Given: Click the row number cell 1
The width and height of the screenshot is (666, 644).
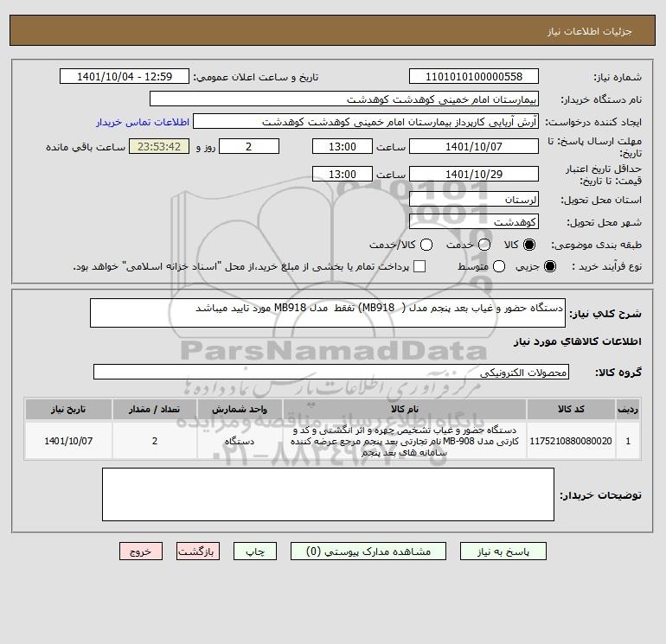Looking at the screenshot, I should (x=628, y=441).
